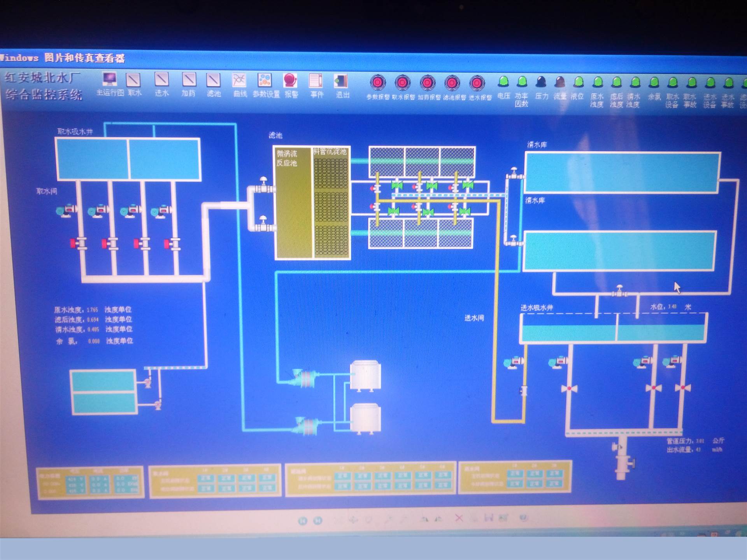
Task: Open the 事件 event log icon
Action: pyautogui.click(x=316, y=81)
